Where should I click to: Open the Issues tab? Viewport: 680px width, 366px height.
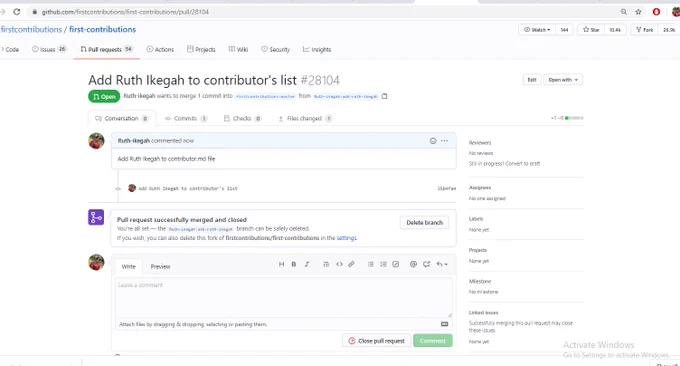[x=49, y=49]
